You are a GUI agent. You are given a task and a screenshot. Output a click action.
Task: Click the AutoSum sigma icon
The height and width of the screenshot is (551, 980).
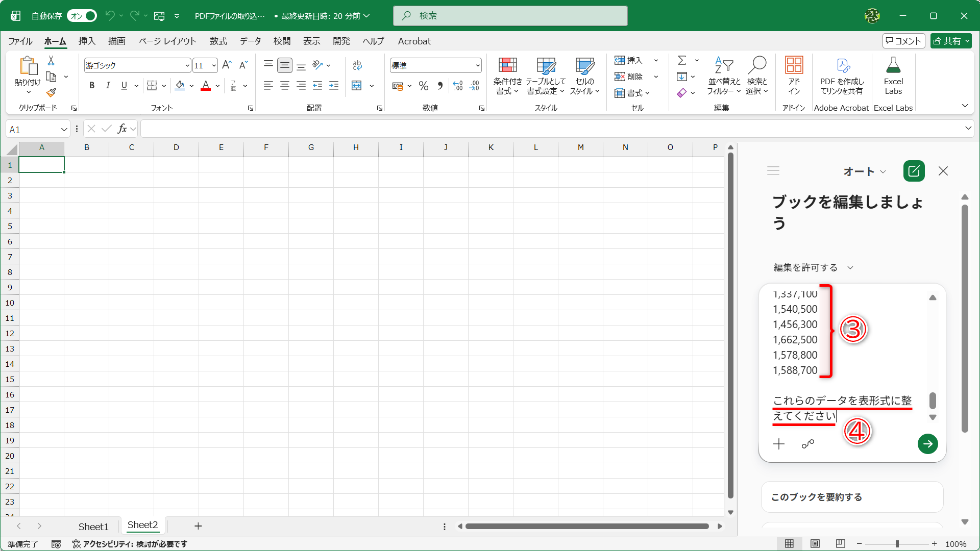(x=682, y=60)
